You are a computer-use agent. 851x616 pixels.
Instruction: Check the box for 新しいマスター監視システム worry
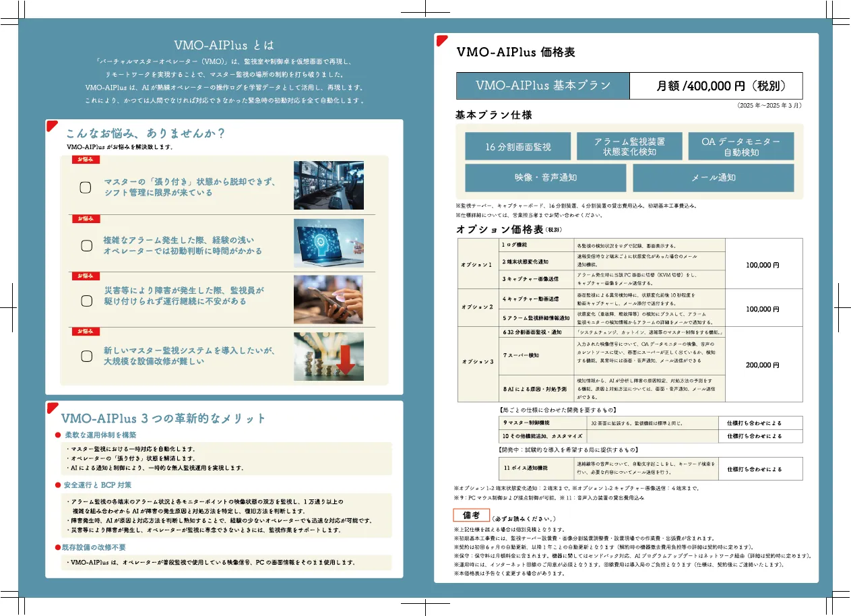pyautogui.click(x=86, y=357)
